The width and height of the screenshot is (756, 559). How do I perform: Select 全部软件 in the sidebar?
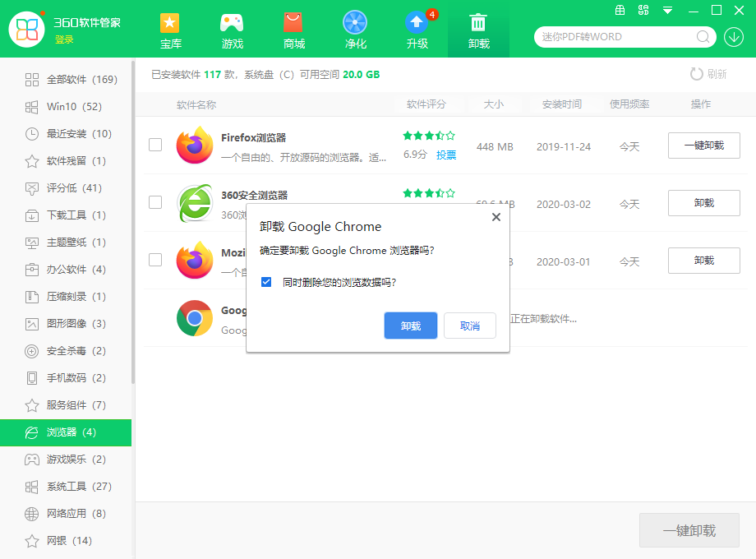coord(70,80)
